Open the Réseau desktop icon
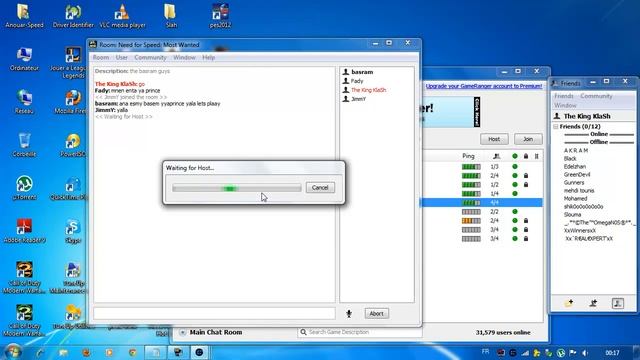The height and width of the screenshot is (360, 640). [24, 102]
